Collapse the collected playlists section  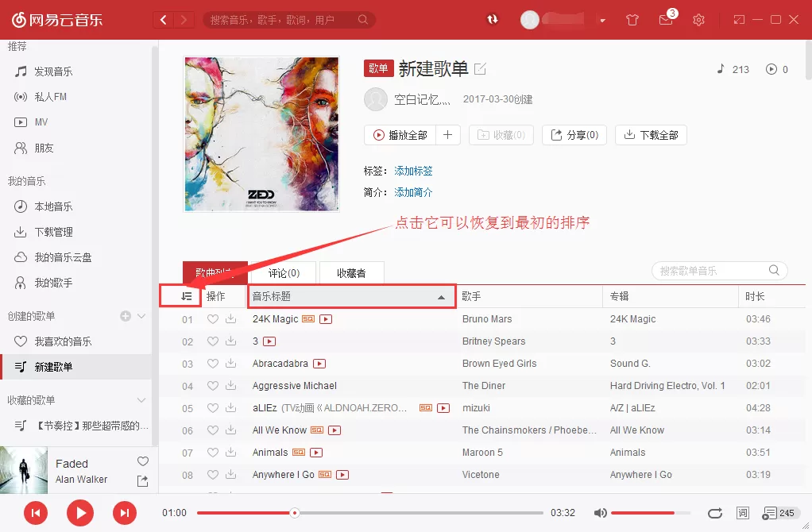[x=141, y=400]
